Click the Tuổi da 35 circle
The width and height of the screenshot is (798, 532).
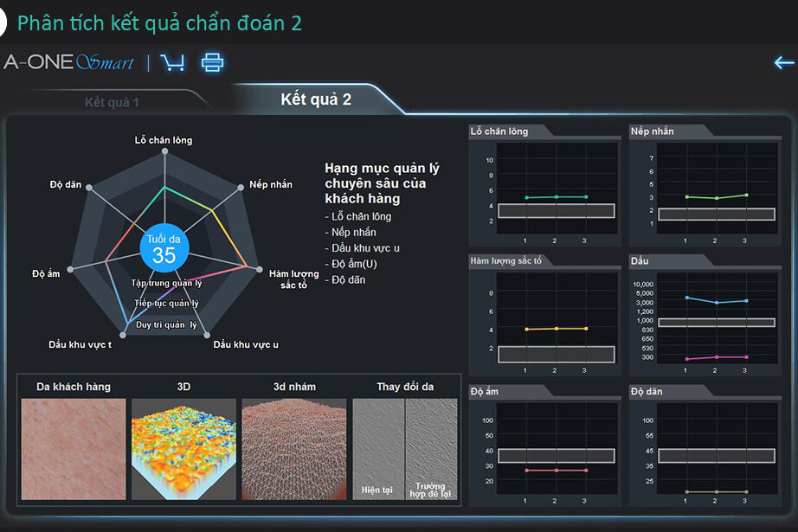(164, 248)
